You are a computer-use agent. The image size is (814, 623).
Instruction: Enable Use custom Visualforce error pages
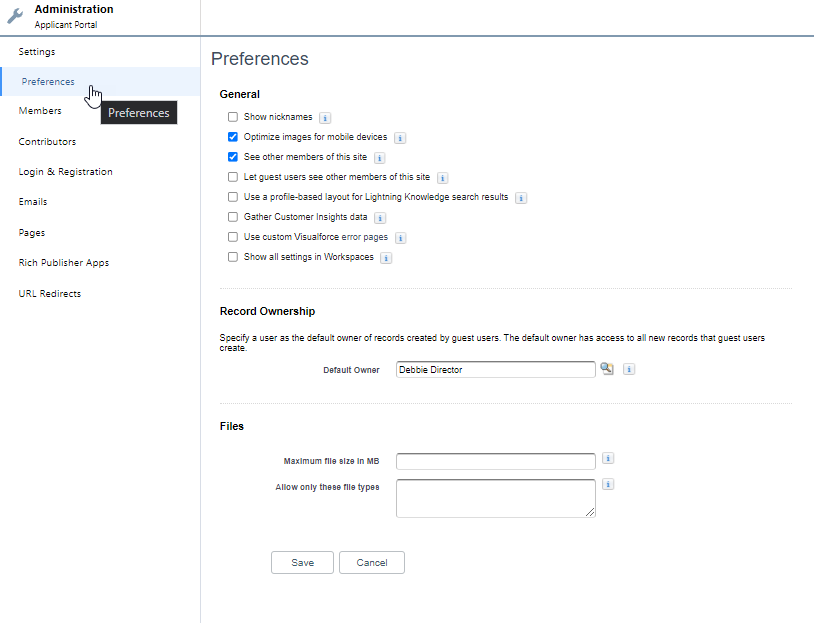(233, 237)
